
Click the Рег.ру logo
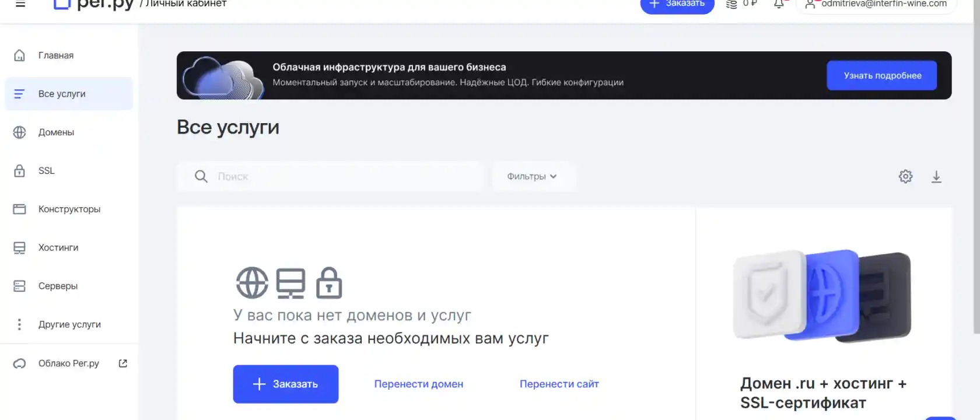click(x=93, y=4)
